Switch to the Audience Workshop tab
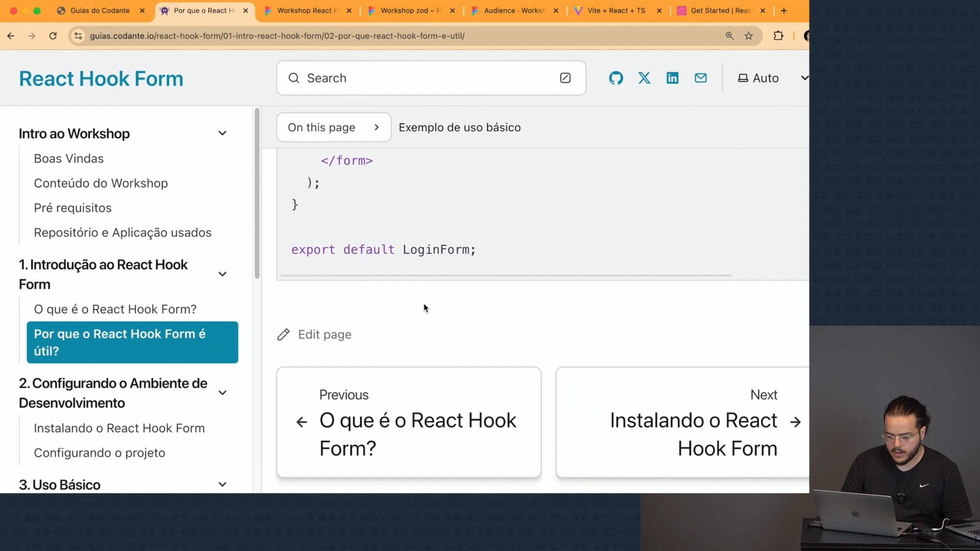The image size is (980, 551). [x=514, y=11]
